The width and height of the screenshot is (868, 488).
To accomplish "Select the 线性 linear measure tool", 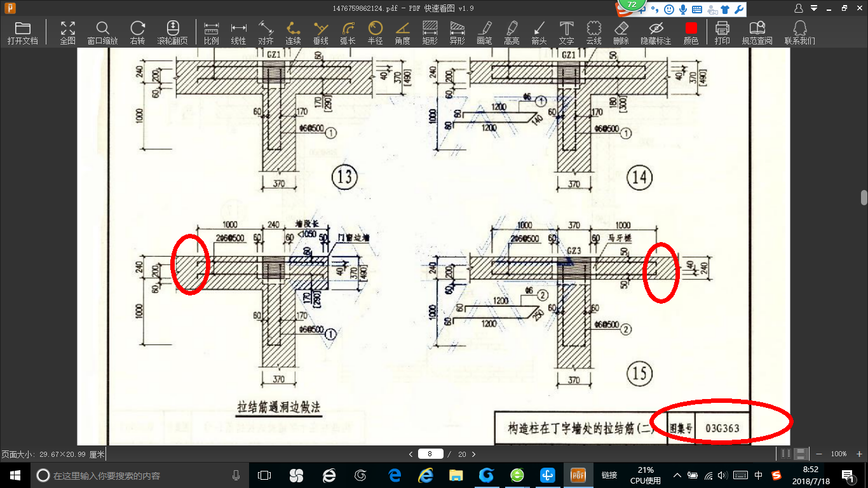I will (x=238, y=32).
